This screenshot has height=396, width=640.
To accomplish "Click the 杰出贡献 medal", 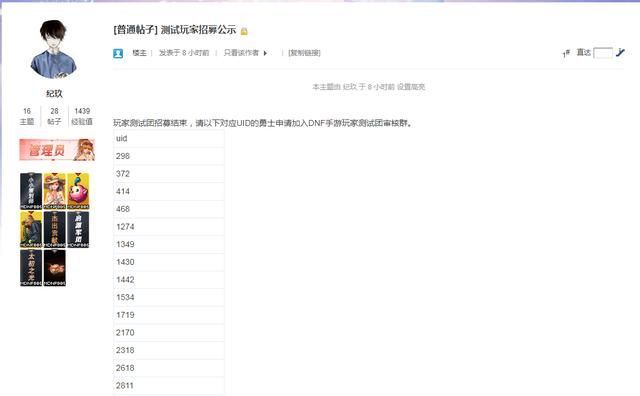I will (x=54, y=229).
